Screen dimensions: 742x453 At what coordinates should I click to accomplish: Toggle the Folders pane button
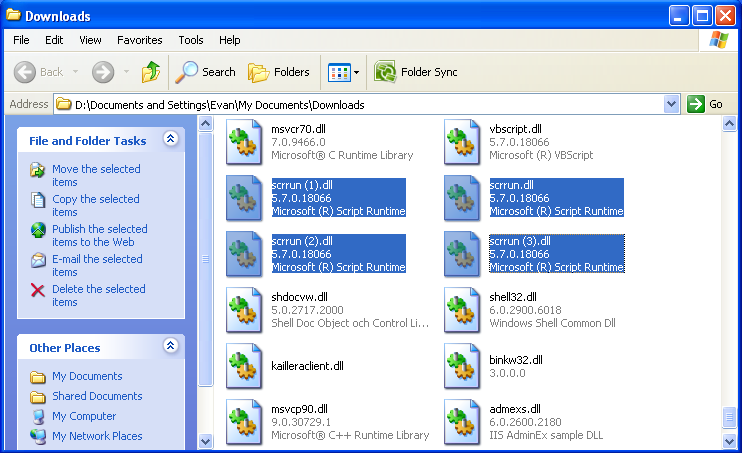pos(279,72)
